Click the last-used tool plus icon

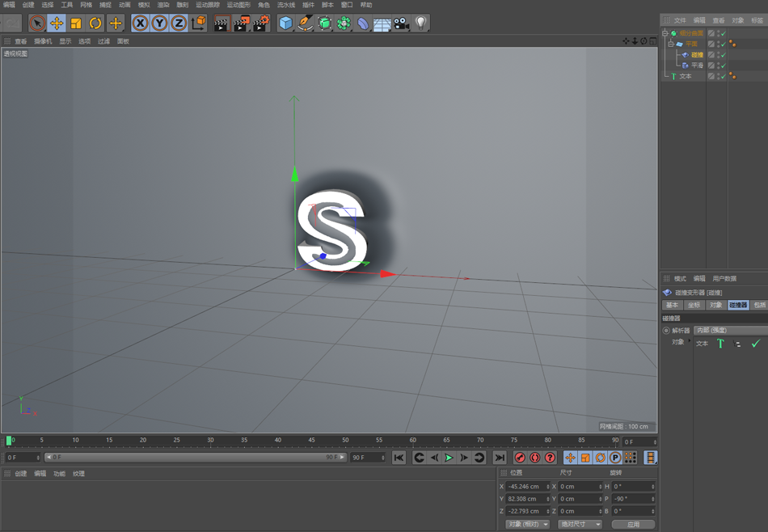(116, 23)
